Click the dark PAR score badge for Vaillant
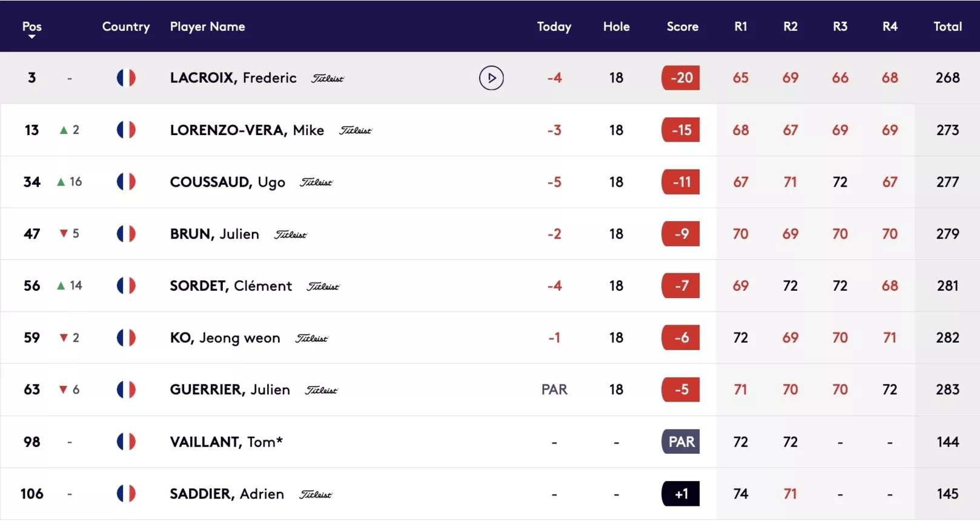 (681, 442)
